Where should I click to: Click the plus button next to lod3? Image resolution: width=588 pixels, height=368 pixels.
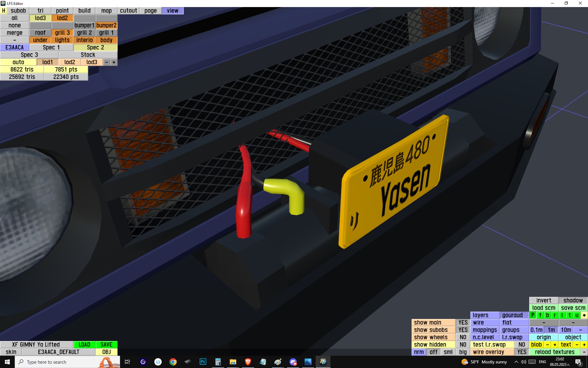pyautogui.click(x=114, y=62)
